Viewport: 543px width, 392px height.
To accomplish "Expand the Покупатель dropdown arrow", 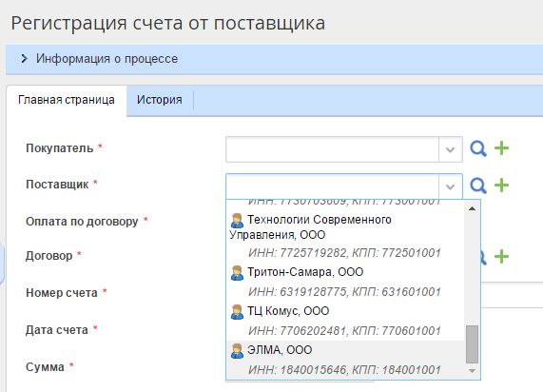I will 450,149.
